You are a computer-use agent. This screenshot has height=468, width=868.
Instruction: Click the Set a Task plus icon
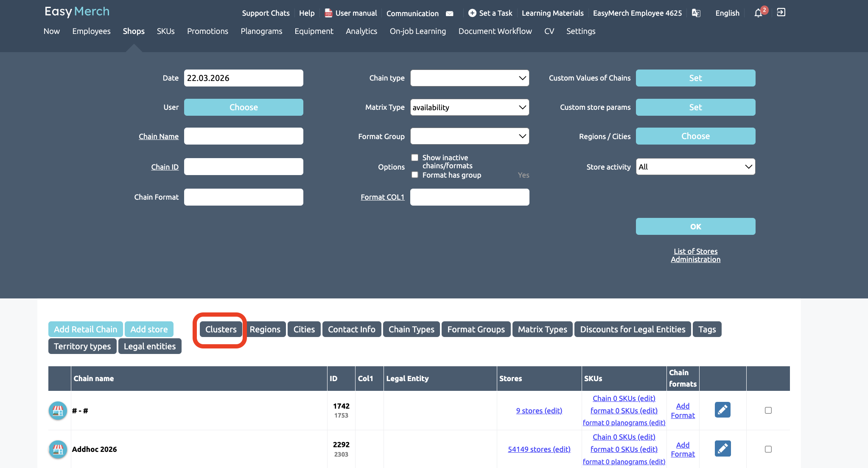472,13
